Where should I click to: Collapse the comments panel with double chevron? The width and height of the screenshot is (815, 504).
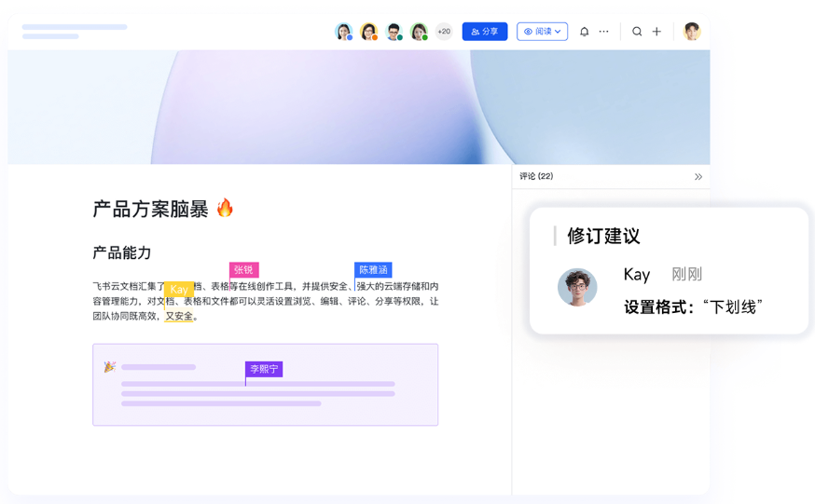[698, 176]
